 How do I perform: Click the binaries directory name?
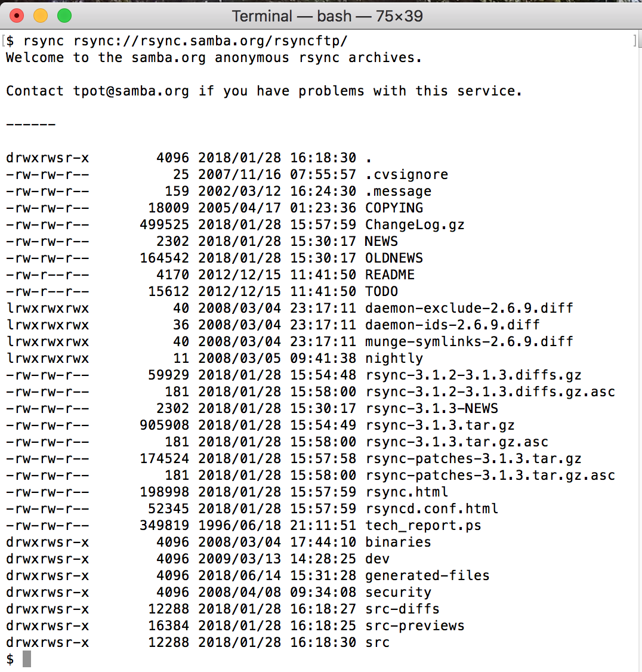pyautogui.click(x=398, y=542)
